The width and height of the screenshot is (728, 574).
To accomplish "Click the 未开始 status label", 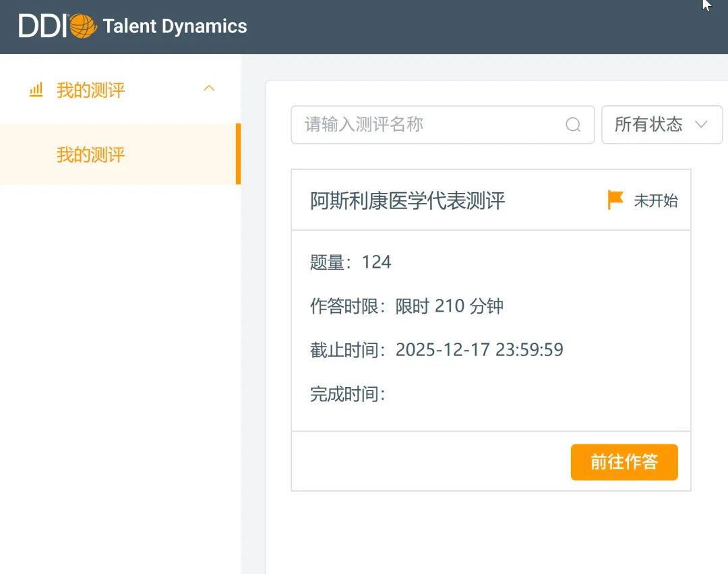I will [656, 200].
